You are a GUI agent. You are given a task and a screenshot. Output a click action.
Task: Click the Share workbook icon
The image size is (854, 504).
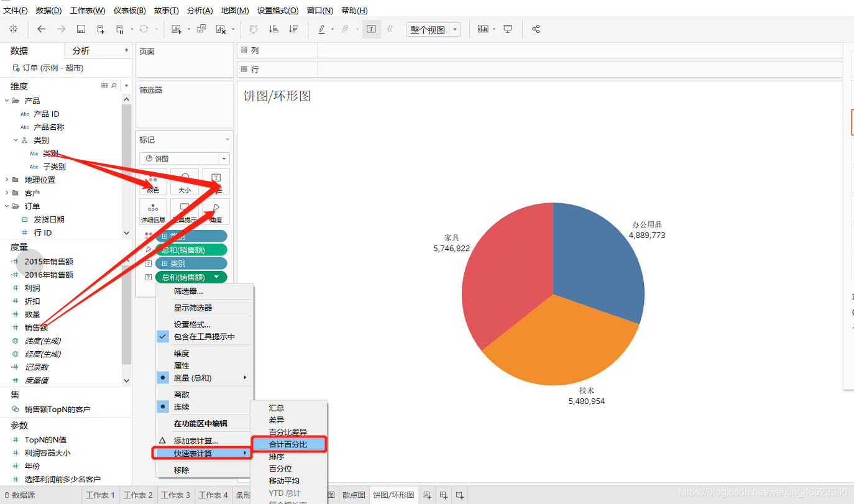[536, 29]
